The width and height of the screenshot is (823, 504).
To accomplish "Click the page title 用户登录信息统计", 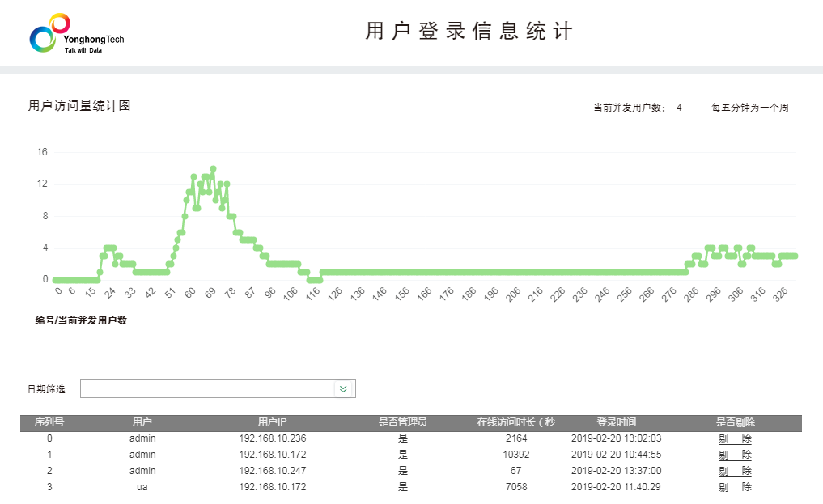I will coord(469,31).
